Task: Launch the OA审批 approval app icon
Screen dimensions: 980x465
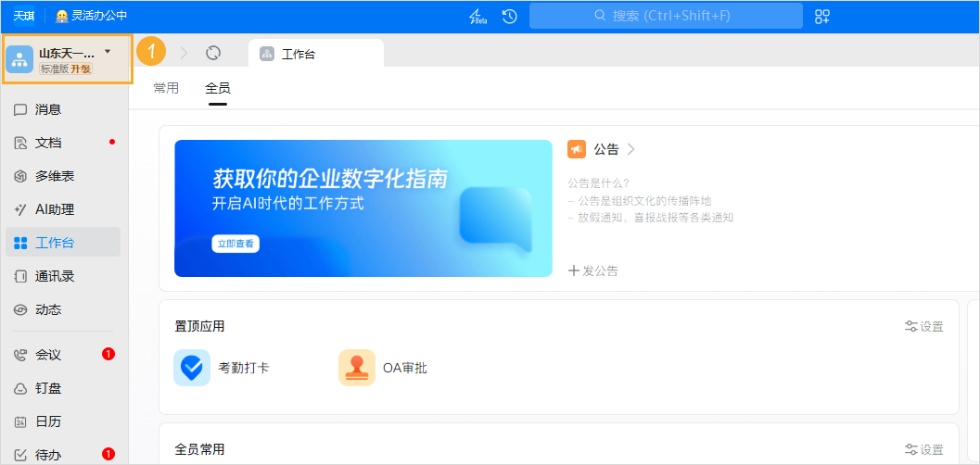Action: [357, 368]
